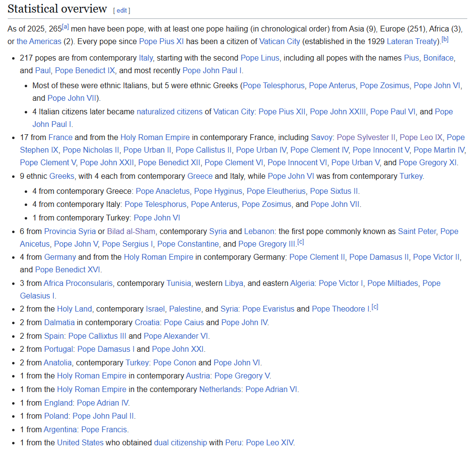Open the Pope Sylvester II link
Image resolution: width=476 pixels, height=455 pixels.
[x=366, y=138]
